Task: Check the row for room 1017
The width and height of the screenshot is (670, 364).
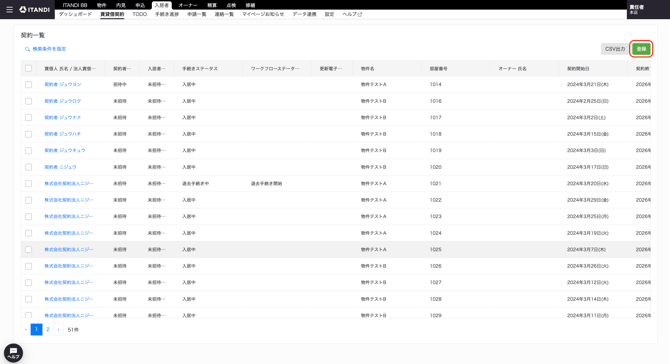Action: [x=29, y=117]
